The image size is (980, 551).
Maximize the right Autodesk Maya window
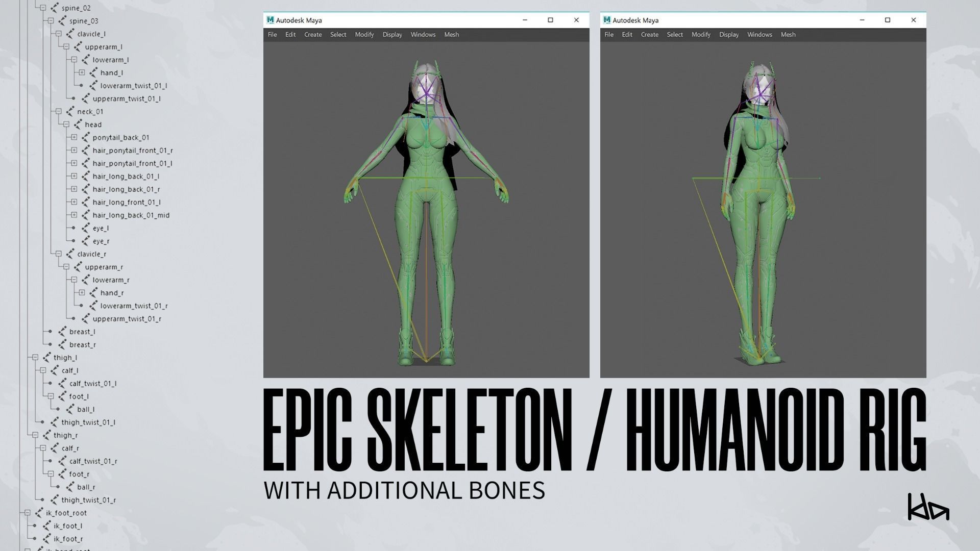coord(887,20)
